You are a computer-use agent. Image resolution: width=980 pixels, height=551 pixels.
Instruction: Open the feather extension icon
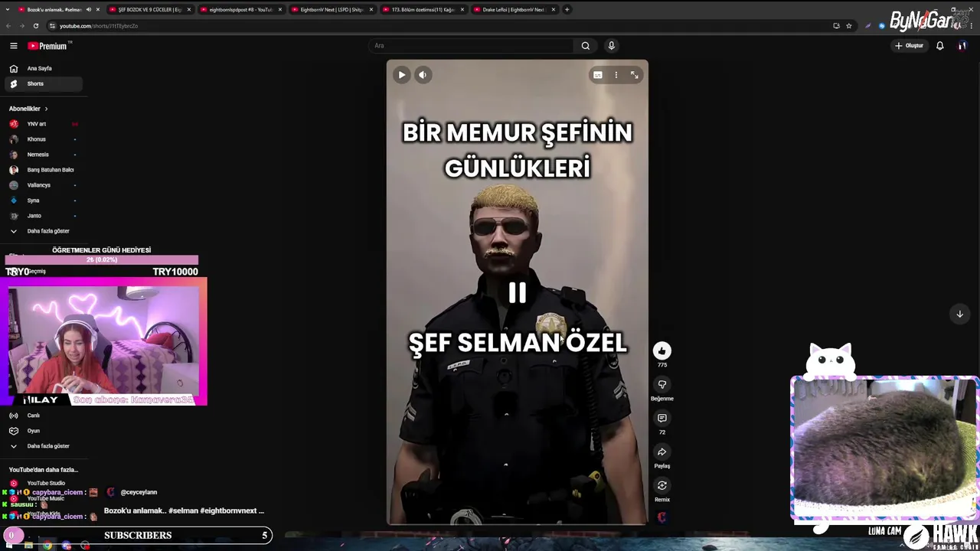[868, 26]
